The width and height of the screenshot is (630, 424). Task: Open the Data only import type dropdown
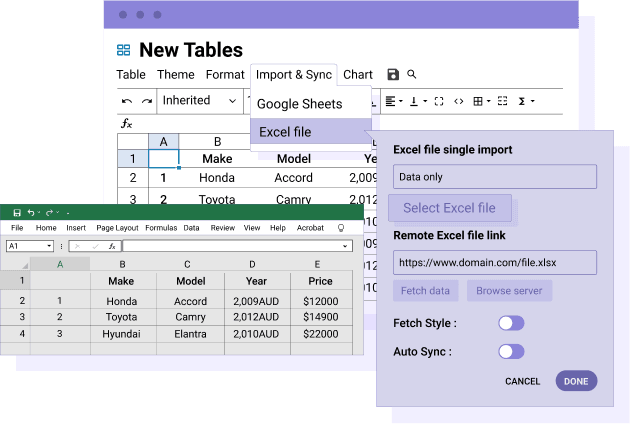pyautogui.click(x=494, y=177)
